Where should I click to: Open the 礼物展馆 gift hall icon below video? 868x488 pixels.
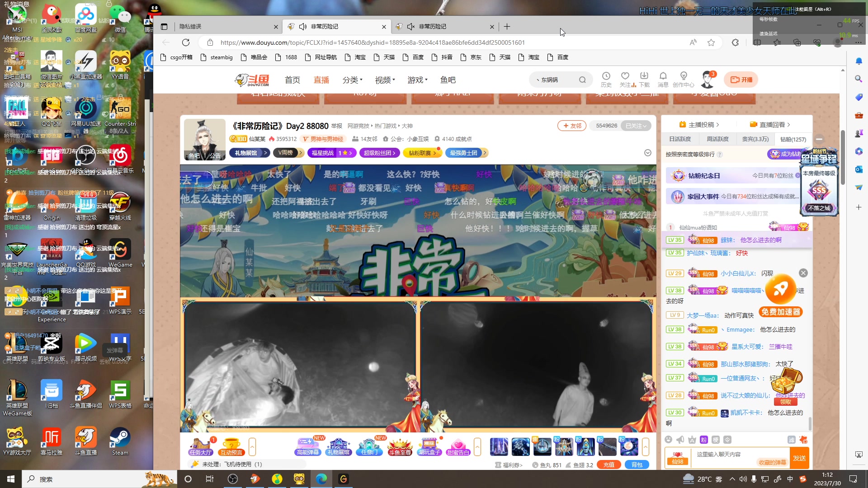pyautogui.click(x=339, y=446)
